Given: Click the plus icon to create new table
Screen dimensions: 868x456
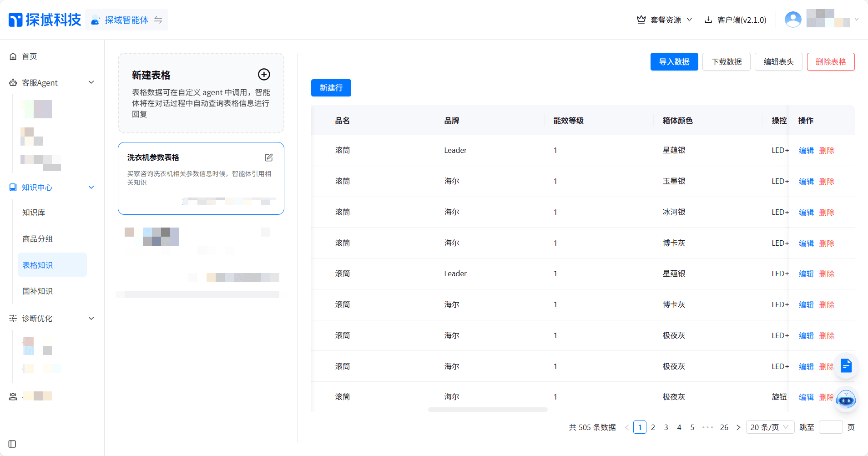Looking at the screenshot, I should [x=264, y=74].
